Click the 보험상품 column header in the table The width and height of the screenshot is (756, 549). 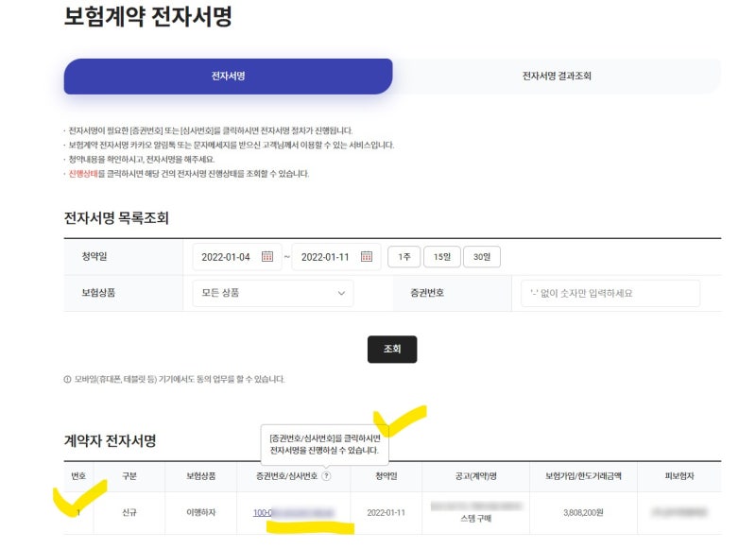point(201,476)
